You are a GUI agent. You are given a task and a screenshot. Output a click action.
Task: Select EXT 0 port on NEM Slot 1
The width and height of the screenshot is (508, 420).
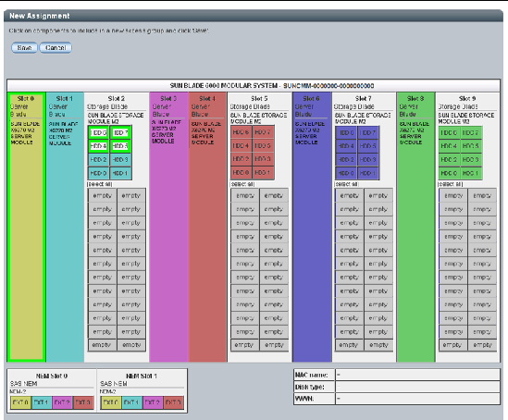pos(111,402)
